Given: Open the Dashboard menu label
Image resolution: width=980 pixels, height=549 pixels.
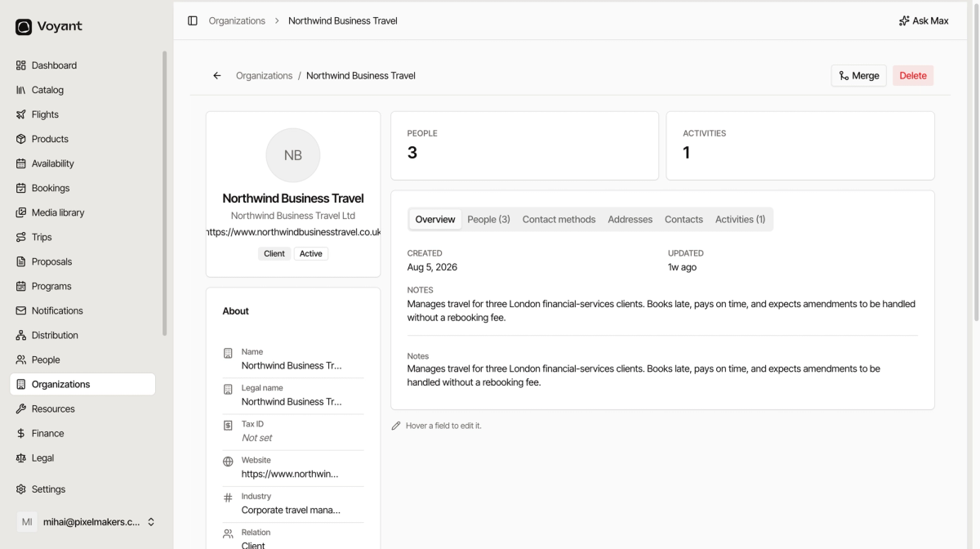Looking at the screenshot, I should [54, 65].
